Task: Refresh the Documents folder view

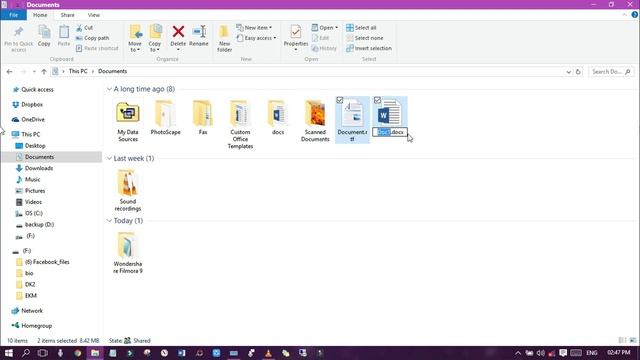Action: coord(578,71)
